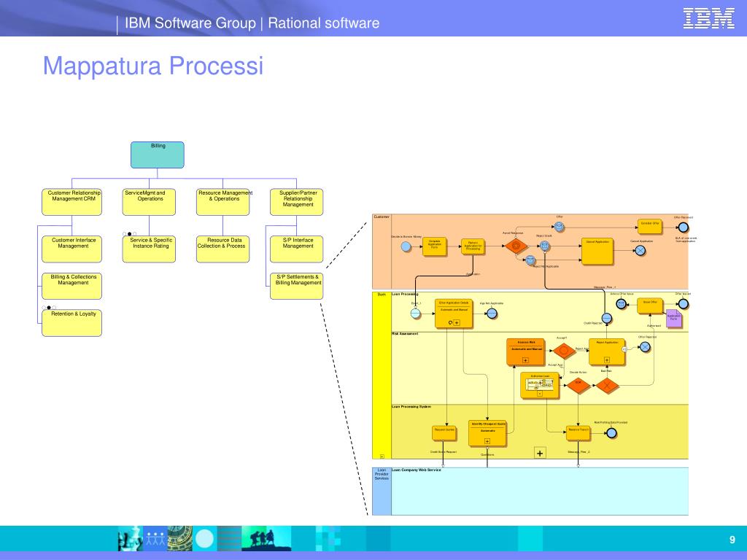Click the Accept? gateway diamond
The image size is (747, 560).
[x=564, y=351]
